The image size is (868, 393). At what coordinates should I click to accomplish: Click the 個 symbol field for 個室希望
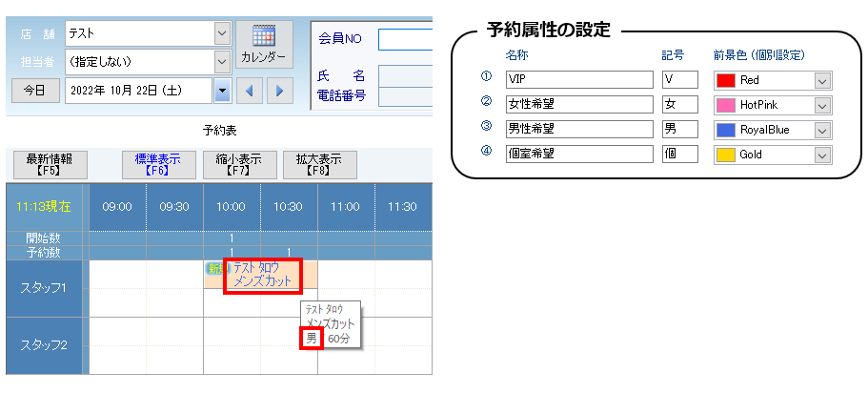[680, 154]
